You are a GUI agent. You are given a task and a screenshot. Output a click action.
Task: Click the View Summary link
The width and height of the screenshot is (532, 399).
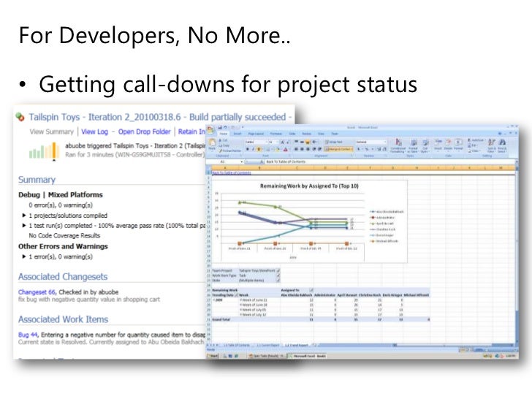coord(52,132)
